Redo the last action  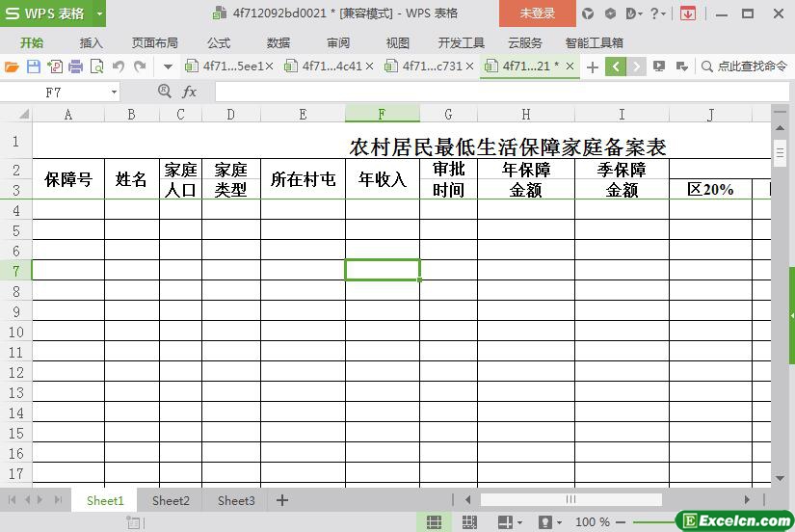pos(140,66)
